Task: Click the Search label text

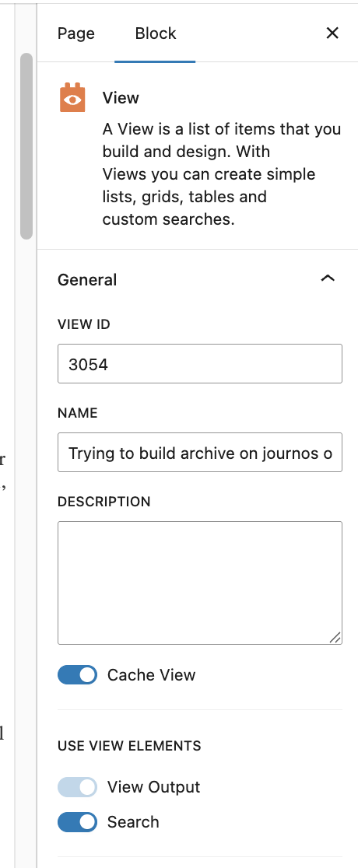Action: point(133,822)
